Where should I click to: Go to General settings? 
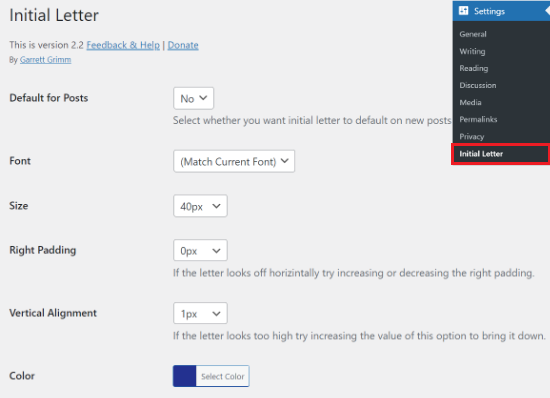pos(473,34)
